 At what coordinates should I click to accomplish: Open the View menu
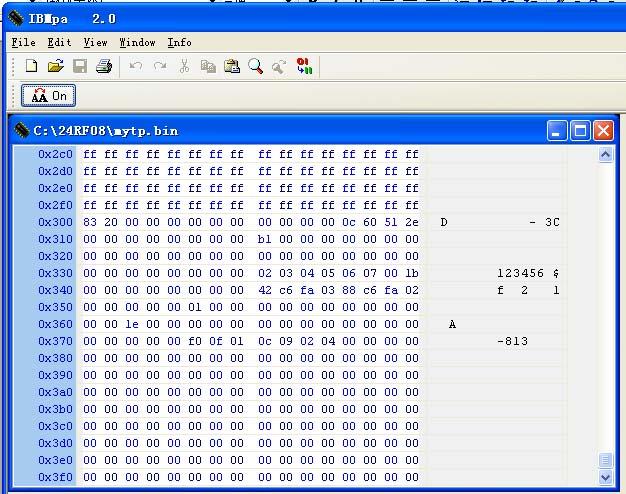[x=95, y=42]
